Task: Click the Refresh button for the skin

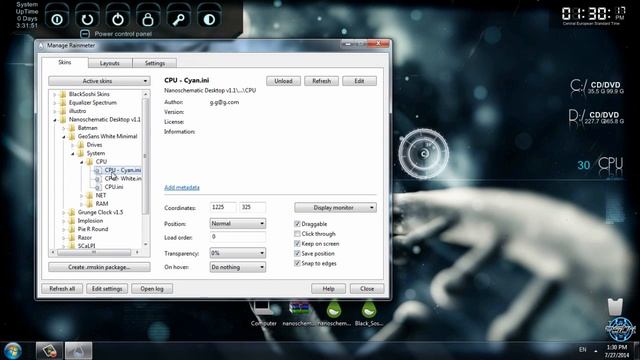Action: pos(321,81)
